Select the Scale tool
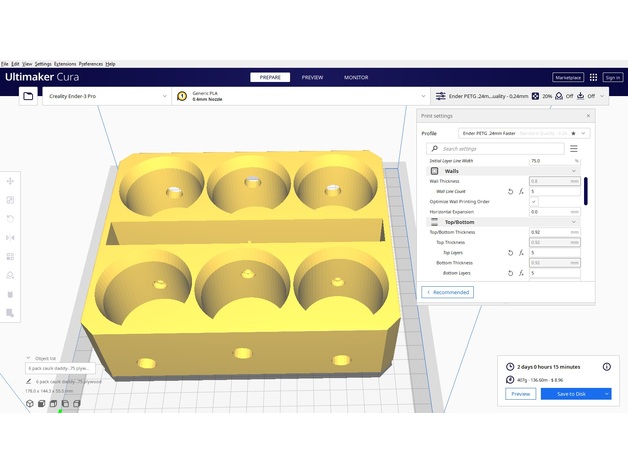The height and width of the screenshot is (472, 628). tap(10, 200)
